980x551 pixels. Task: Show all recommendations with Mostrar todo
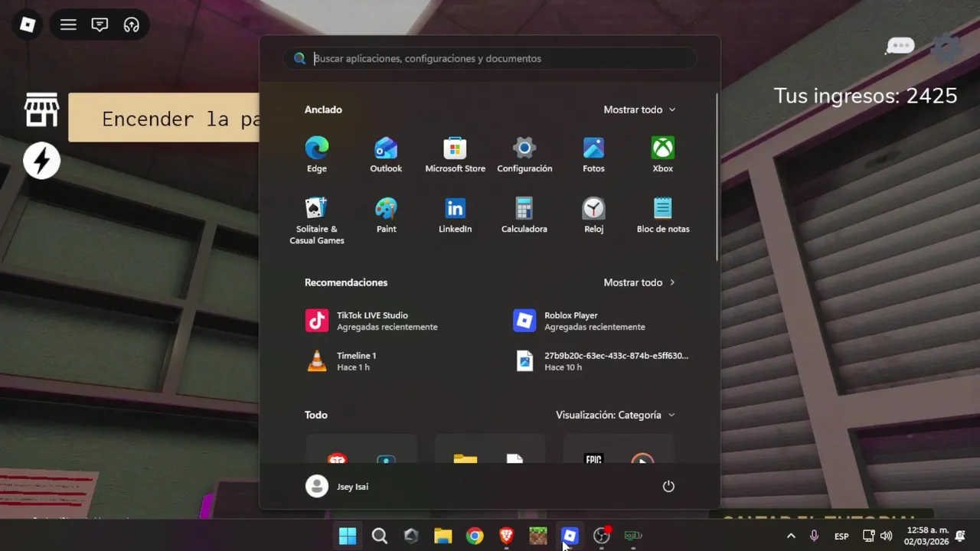tap(639, 282)
